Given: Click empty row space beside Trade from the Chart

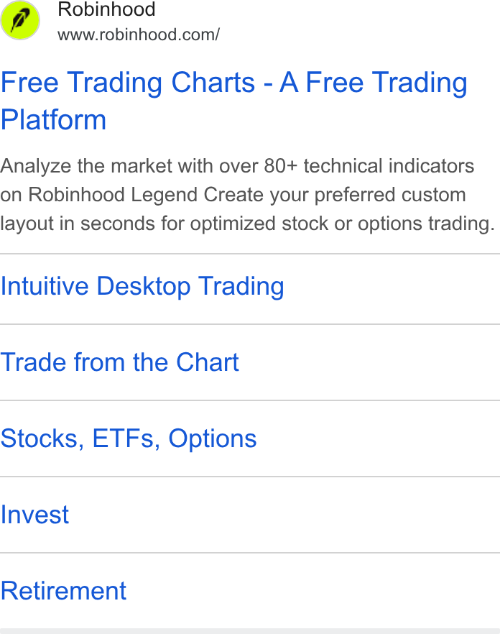Looking at the screenshot, I should (368, 362).
